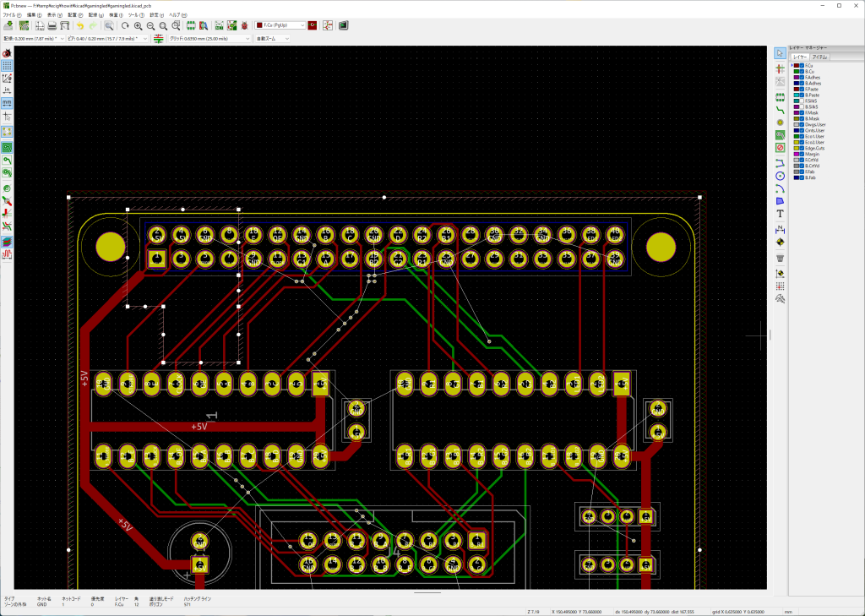
Task: Open the ファイル (File) menu
Action: tap(12, 15)
